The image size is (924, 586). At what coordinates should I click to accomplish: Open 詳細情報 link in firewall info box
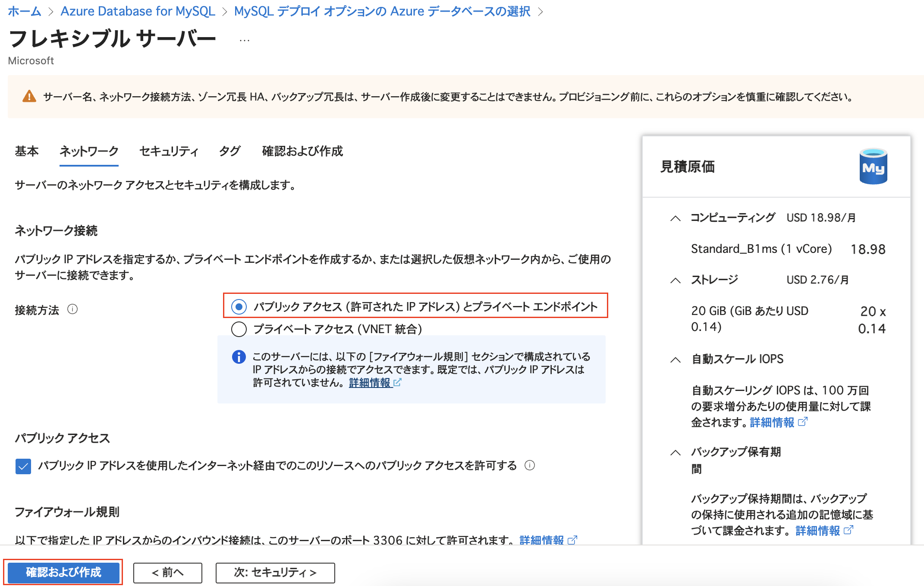point(370,383)
